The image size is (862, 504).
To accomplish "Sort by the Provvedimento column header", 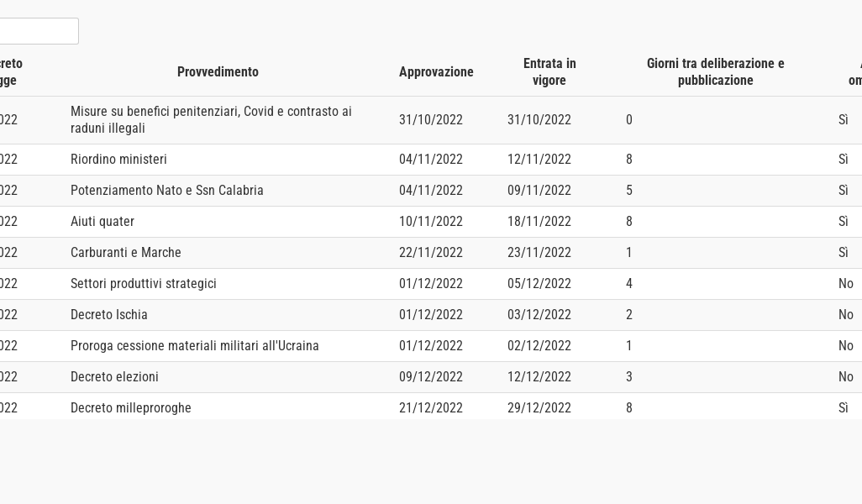I will coord(218,72).
